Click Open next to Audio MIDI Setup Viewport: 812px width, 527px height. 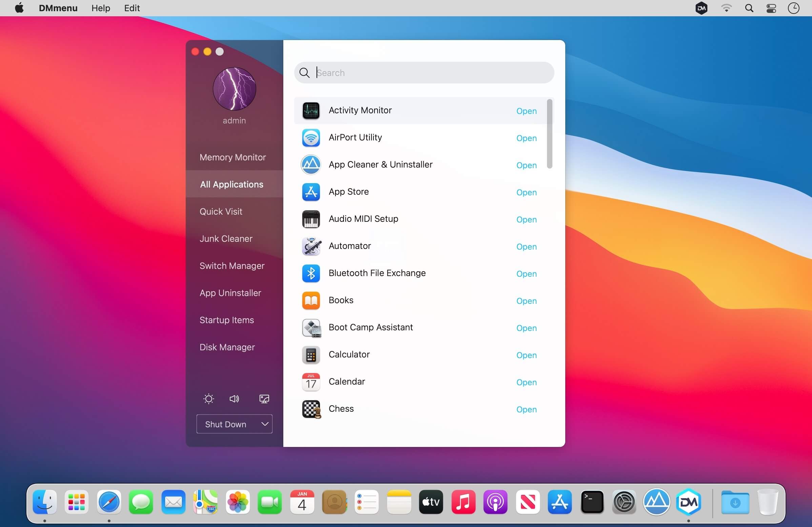[526, 220]
